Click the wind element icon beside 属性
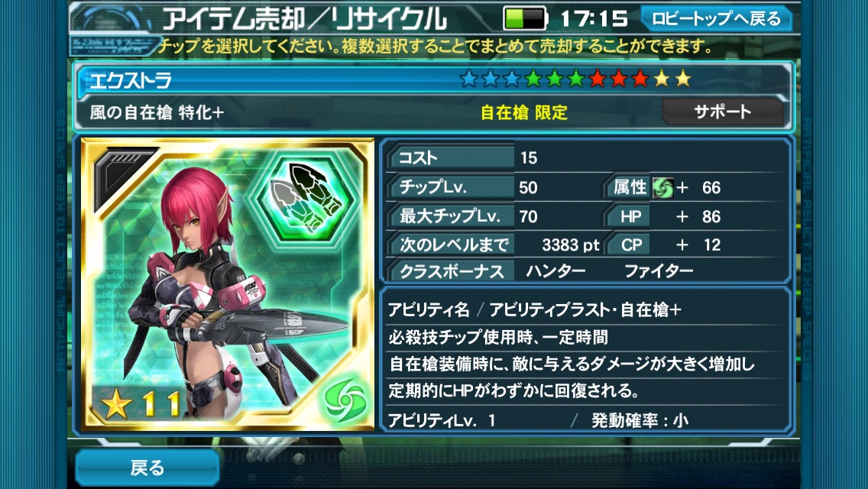 click(x=662, y=188)
